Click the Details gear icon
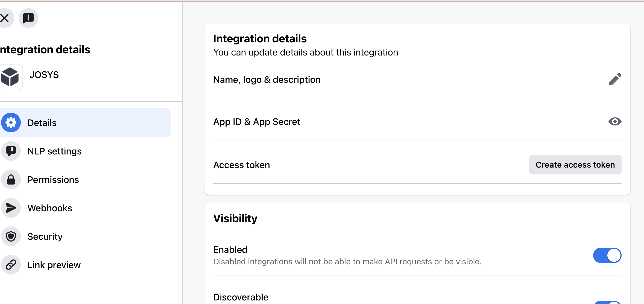Screen dimensions: 644x304 pyautogui.click(x=11, y=123)
